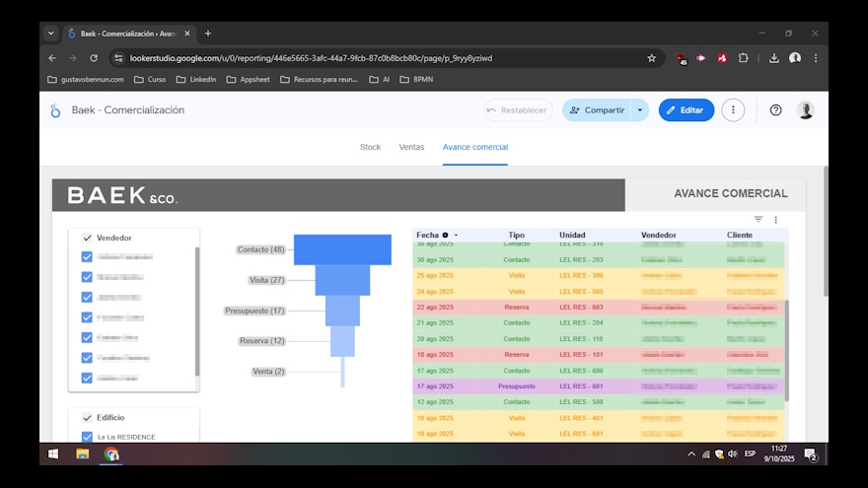Switch to the Ventas tab
The image size is (868, 488).
pyautogui.click(x=411, y=147)
